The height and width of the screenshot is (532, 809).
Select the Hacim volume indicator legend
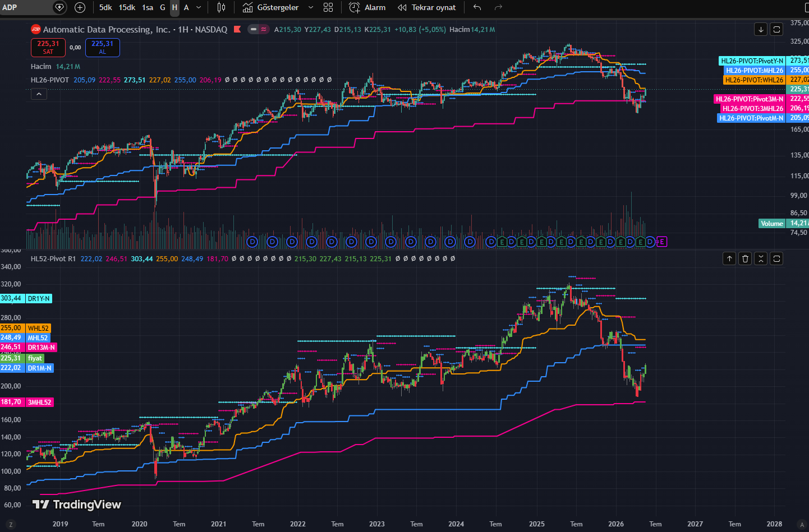pos(41,66)
